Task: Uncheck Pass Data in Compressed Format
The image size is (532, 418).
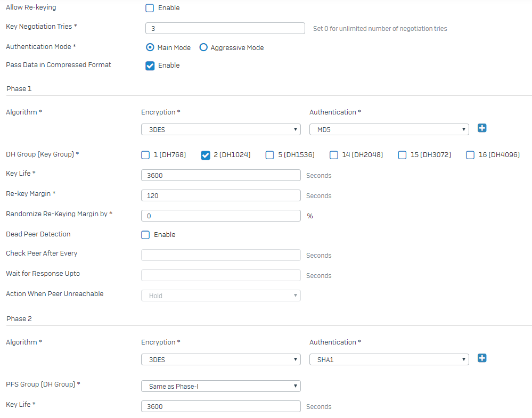Action: (150, 65)
